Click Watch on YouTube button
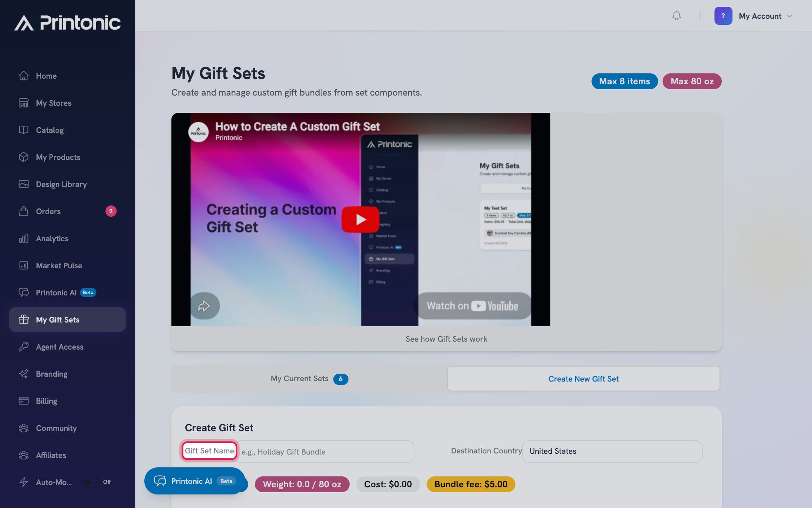This screenshot has height=508, width=812. click(473, 306)
